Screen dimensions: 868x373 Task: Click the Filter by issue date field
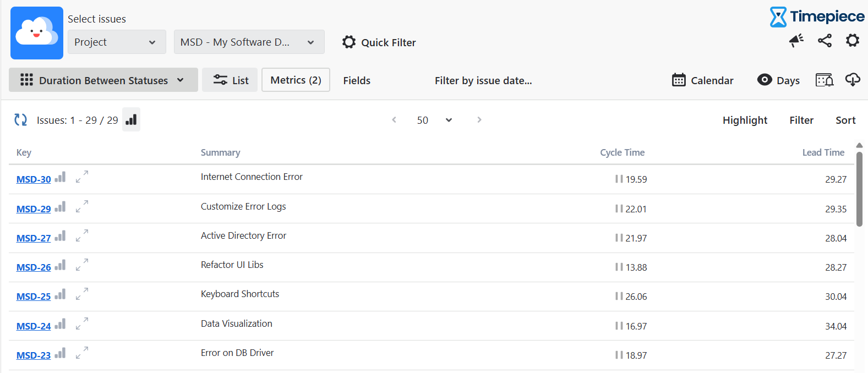coord(483,80)
